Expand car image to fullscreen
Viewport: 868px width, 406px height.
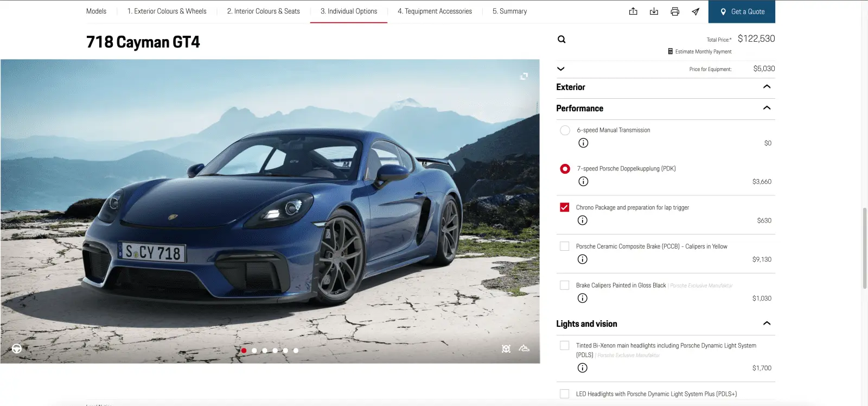(x=524, y=77)
